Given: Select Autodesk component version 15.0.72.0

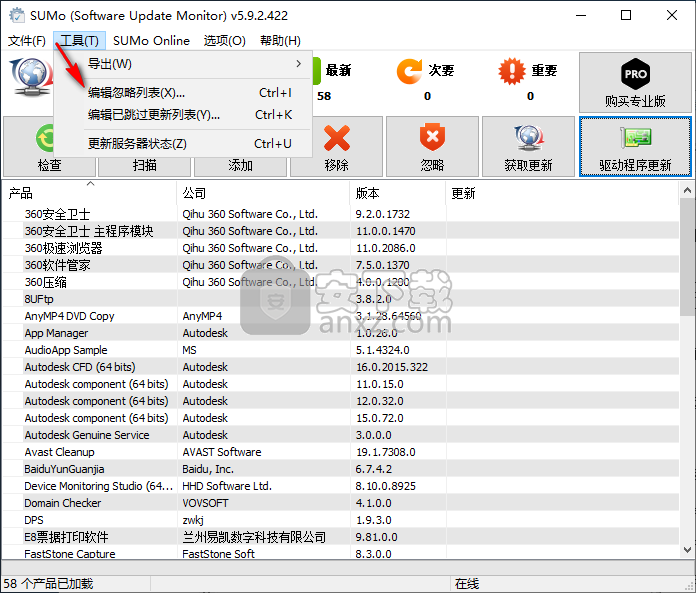Looking at the screenshot, I should pyautogui.click(x=341, y=418).
